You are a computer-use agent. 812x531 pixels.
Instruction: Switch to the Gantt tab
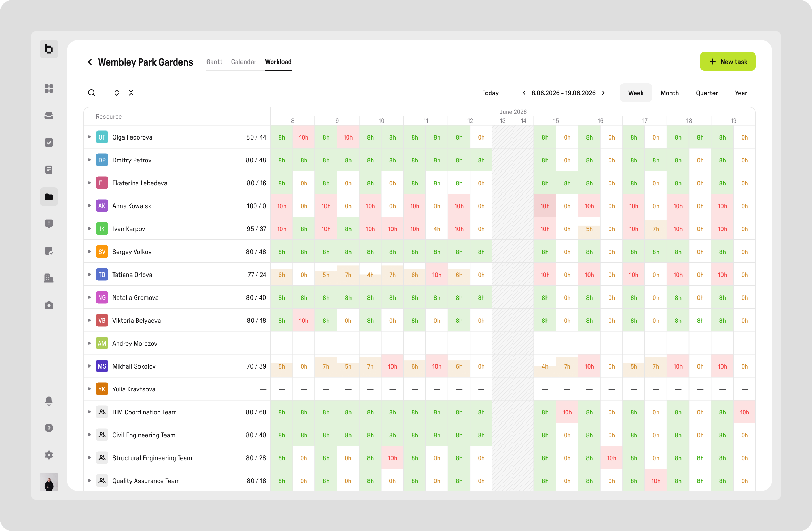[214, 62]
